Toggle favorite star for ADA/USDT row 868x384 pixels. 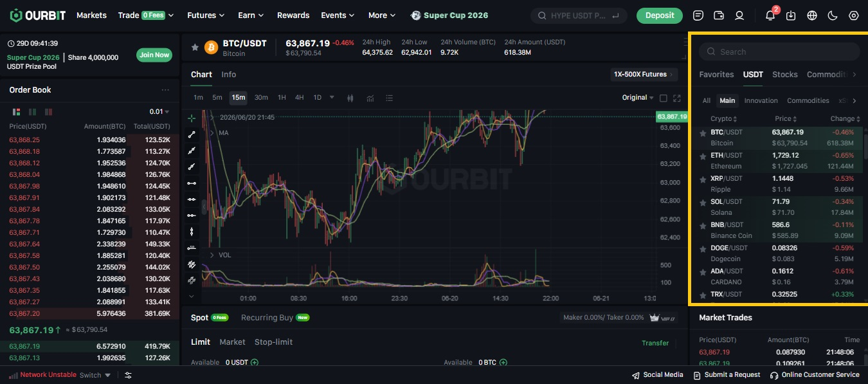pyautogui.click(x=703, y=272)
